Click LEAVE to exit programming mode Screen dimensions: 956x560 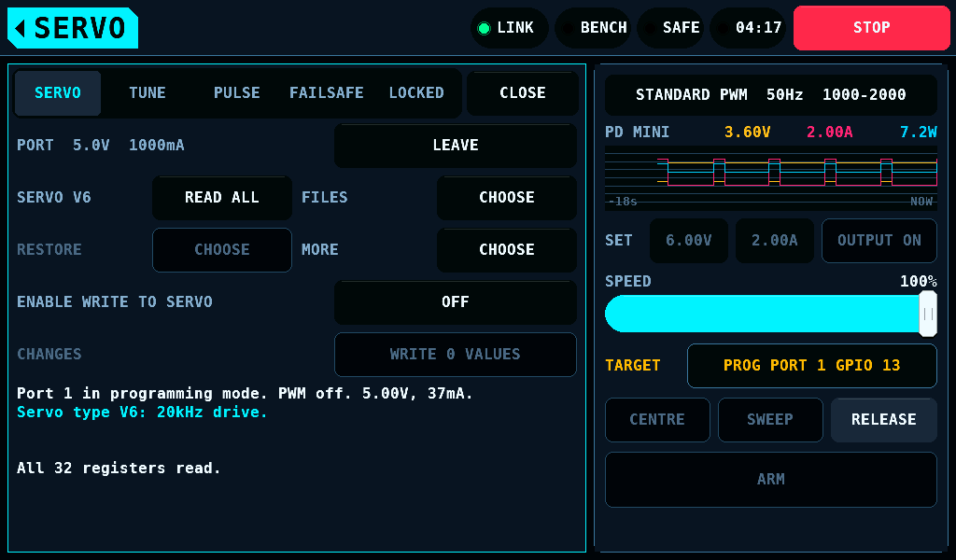click(x=456, y=146)
